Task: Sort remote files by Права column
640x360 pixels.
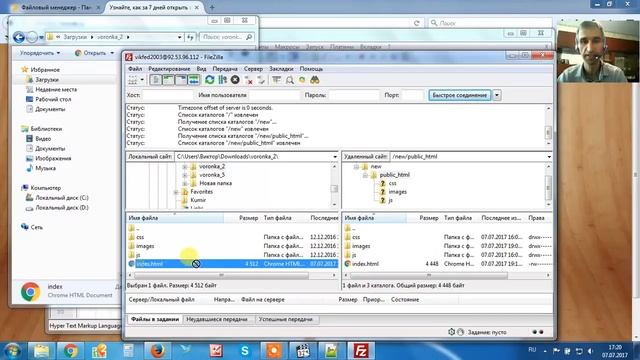Action: tap(536, 218)
